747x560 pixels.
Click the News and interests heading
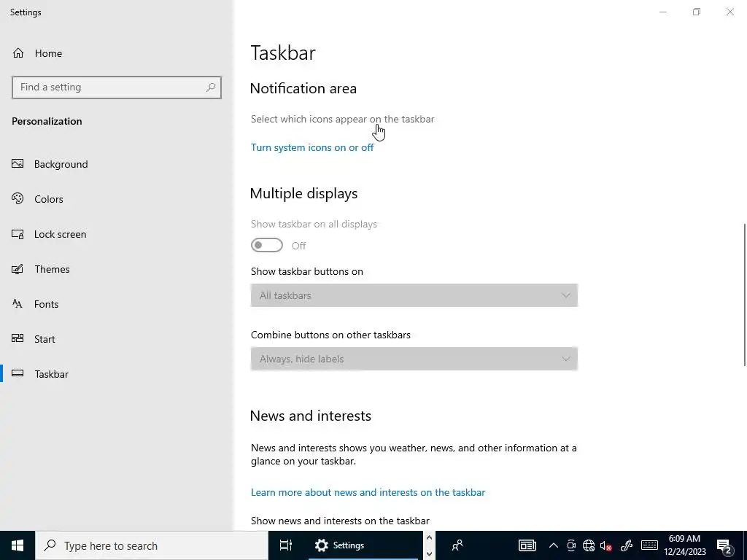click(310, 416)
